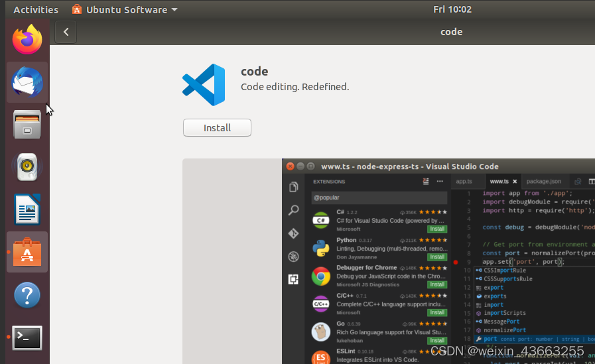Screen dimensions: 595x364
Task: Click the clock showing Fri 10:02
Action: pos(452,9)
